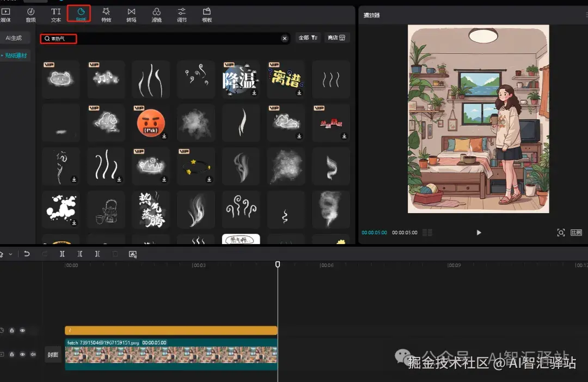This screenshot has height=382, width=588.
Task: Download the 离谱 sticker
Action: tap(299, 93)
